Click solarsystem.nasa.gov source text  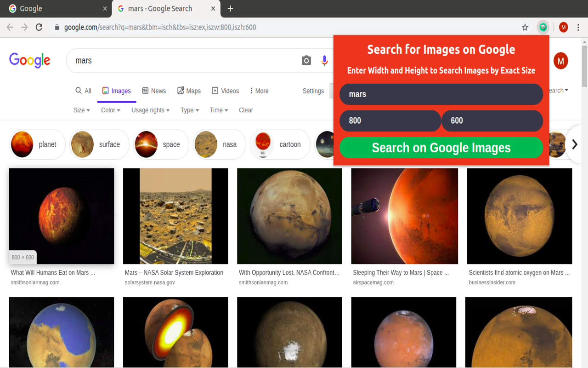click(x=150, y=282)
